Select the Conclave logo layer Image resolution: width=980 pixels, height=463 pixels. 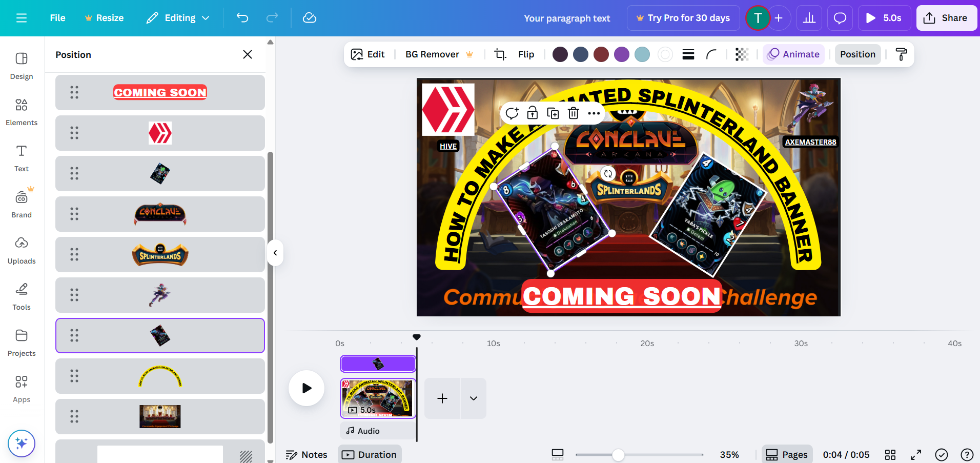pos(160,214)
